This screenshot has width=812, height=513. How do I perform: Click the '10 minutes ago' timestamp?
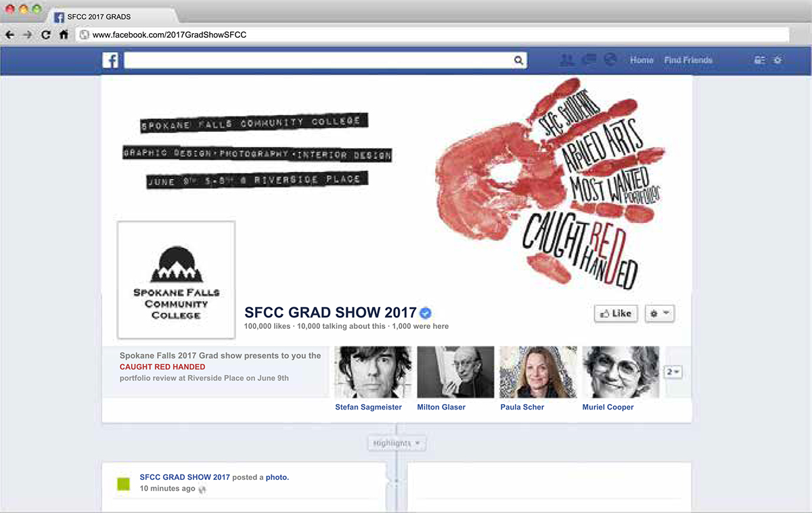point(168,489)
